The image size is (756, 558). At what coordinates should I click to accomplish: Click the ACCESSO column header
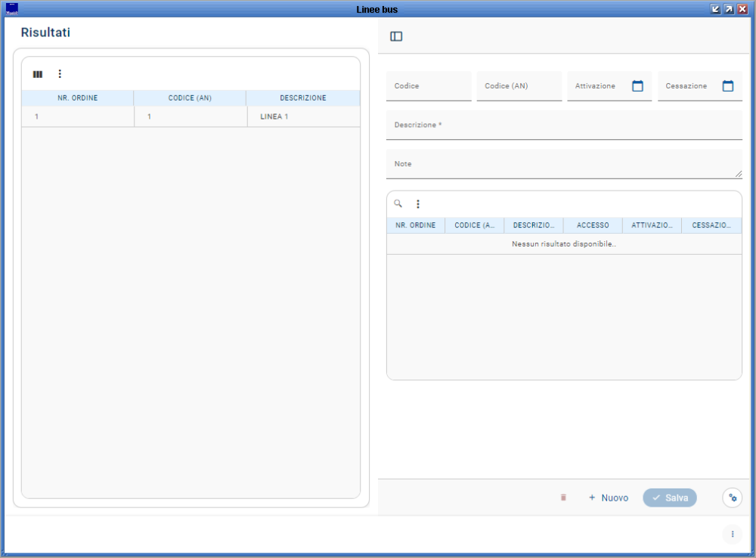(x=593, y=225)
